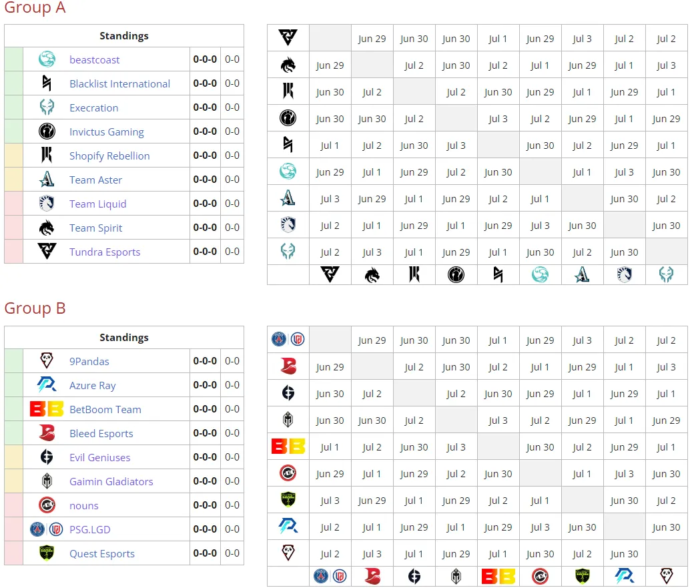
Task: Click Execration logo in Group A grid bottom row
Action: point(666,274)
